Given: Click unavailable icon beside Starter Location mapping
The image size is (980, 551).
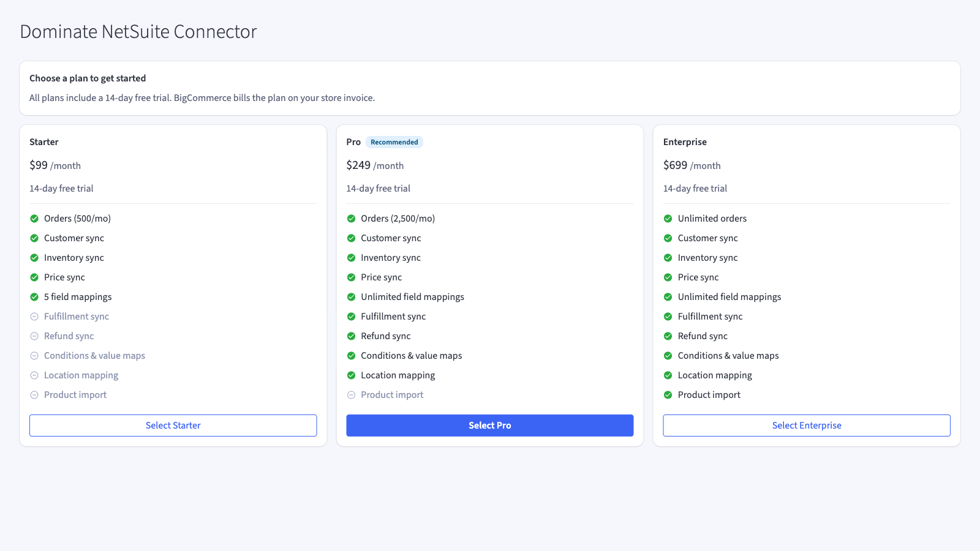Looking at the screenshot, I should pyautogui.click(x=34, y=375).
